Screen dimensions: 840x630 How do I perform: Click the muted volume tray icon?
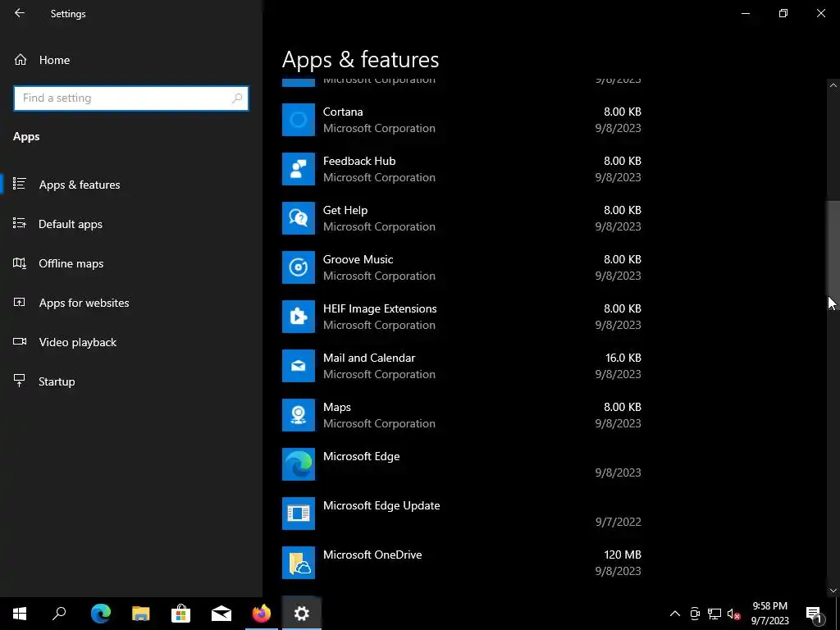733,614
